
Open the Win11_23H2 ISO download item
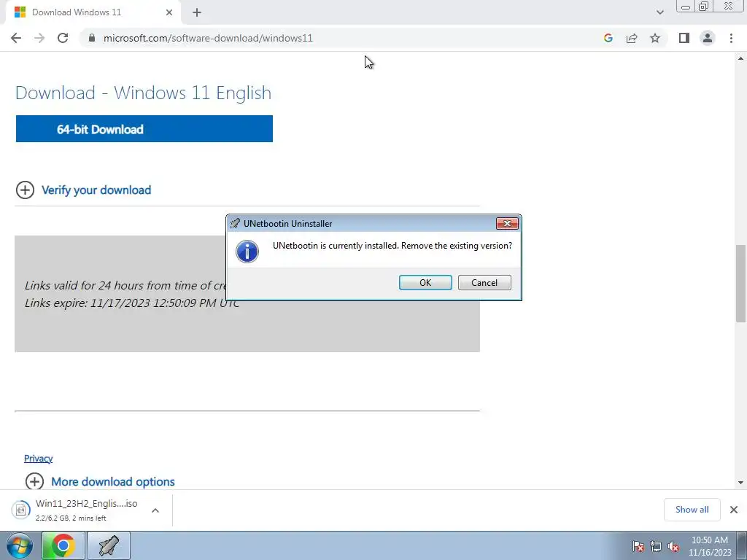point(86,510)
